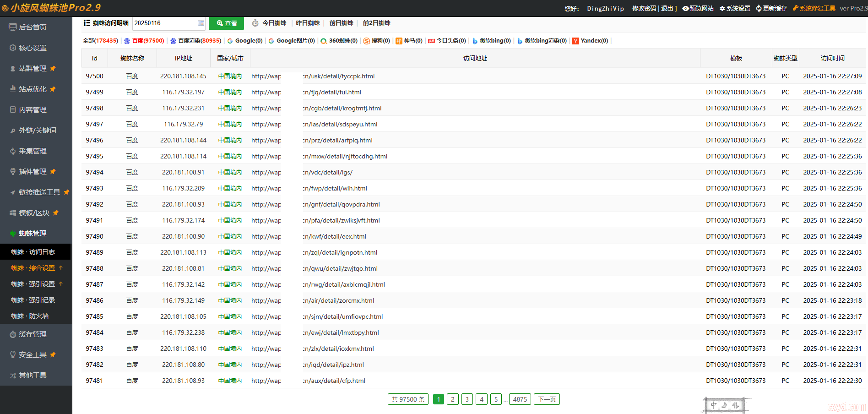This screenshot has height=414, width=868.
Task: Click the Shenma spider filter icon
Action: [x=399, y=41]
